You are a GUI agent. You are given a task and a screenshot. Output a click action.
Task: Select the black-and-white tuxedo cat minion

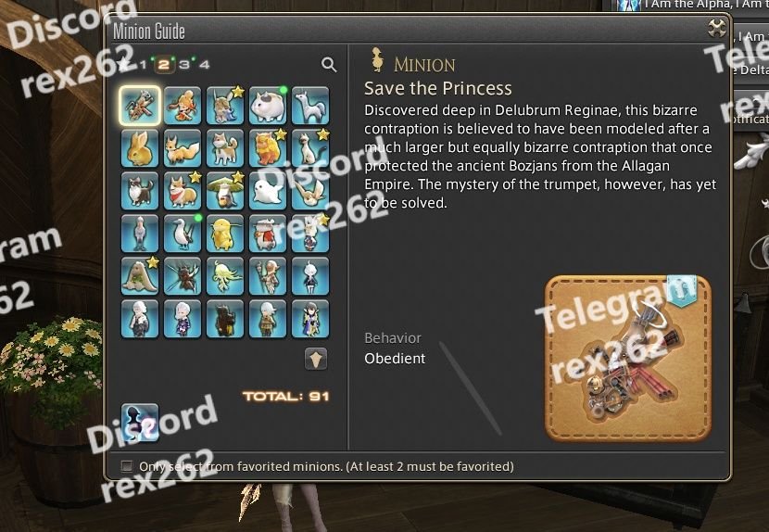[140, 191]
